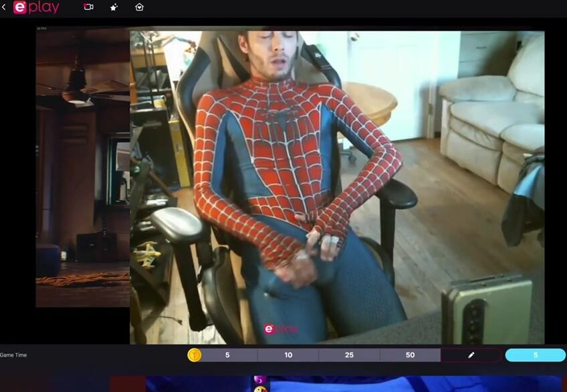Select the 25 token tip amount
Image resolution: width=567 pixels, height=392 pixels.
pyautogui.click(x=349, y=355)
